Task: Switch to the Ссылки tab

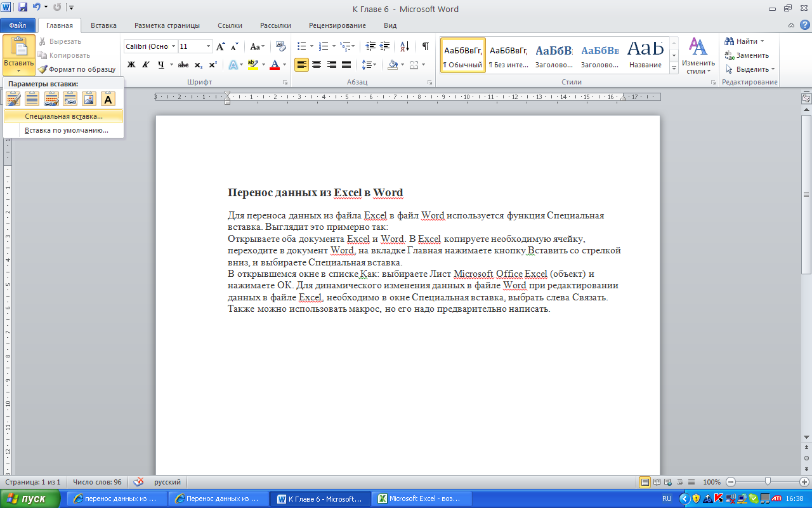Action: 230,25
